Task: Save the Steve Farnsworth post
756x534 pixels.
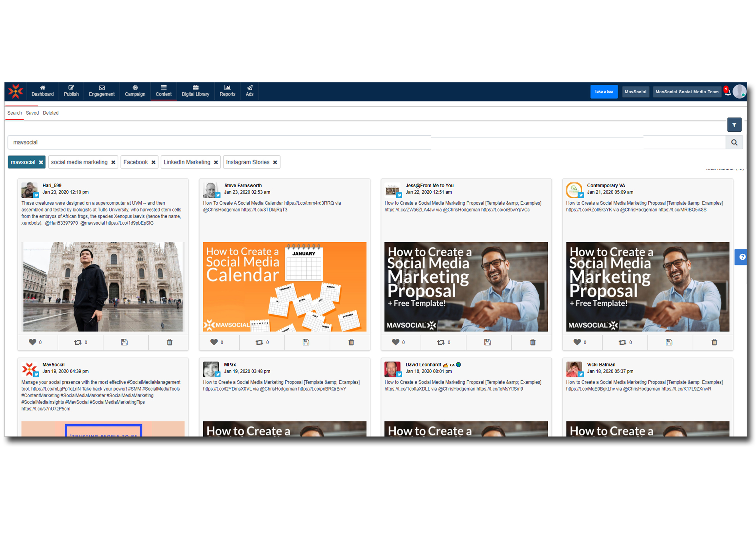Action: coord(306,342)
